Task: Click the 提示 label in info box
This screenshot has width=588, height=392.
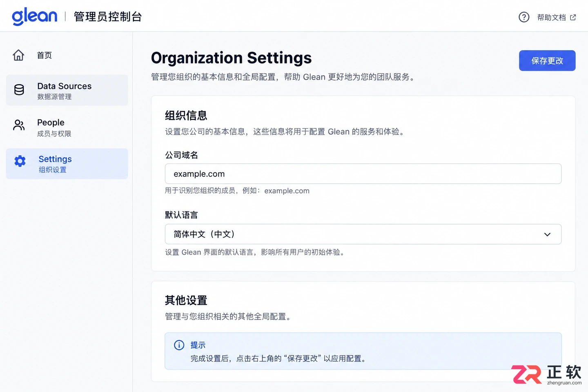Action: click(x=198, y=345)
